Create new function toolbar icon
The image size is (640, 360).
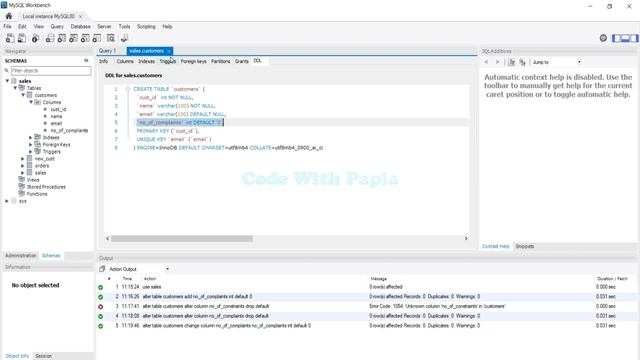[97, 38]
